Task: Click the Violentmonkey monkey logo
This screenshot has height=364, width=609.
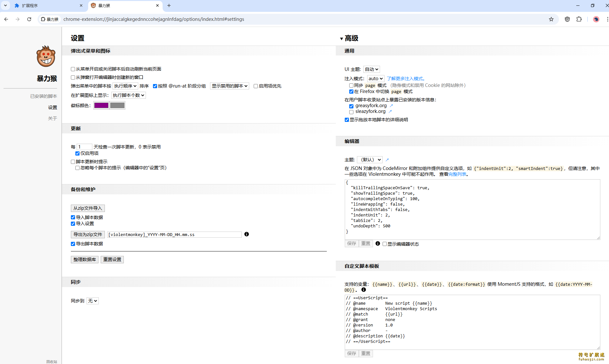Action: tap(46, 56)
